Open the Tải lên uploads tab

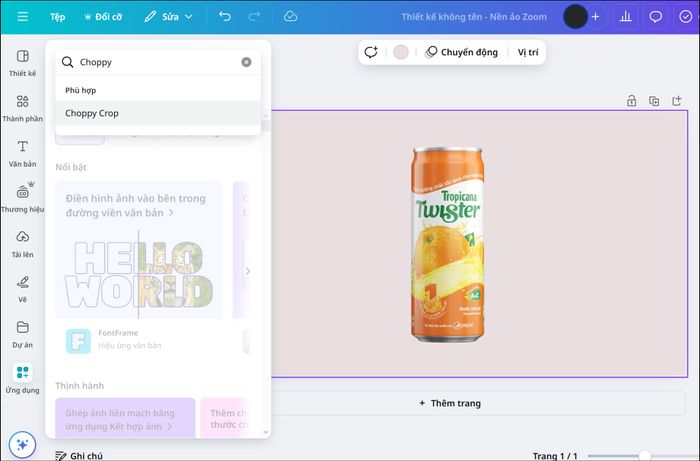click(x=22, y=244)
